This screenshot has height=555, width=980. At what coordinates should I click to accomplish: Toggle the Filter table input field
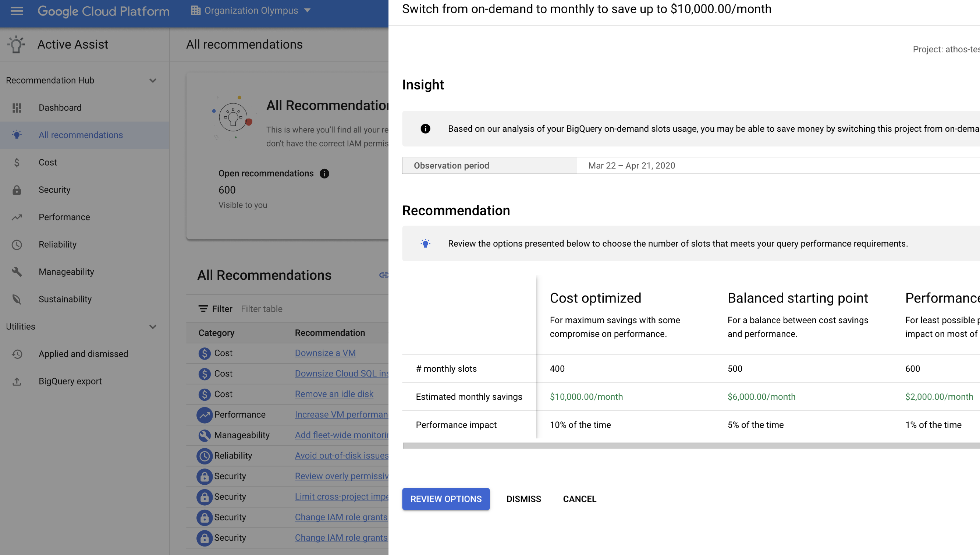(x=262, y=308)
